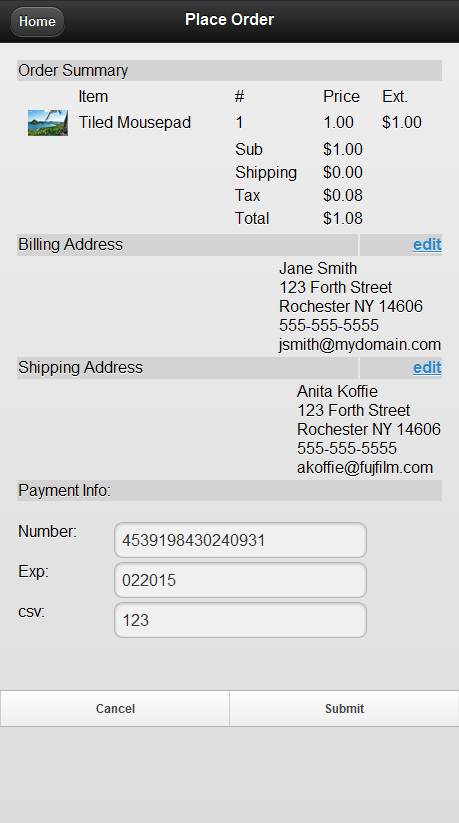Select the Exp date input field
459x823 pixels.
click(x=240, y=580)
